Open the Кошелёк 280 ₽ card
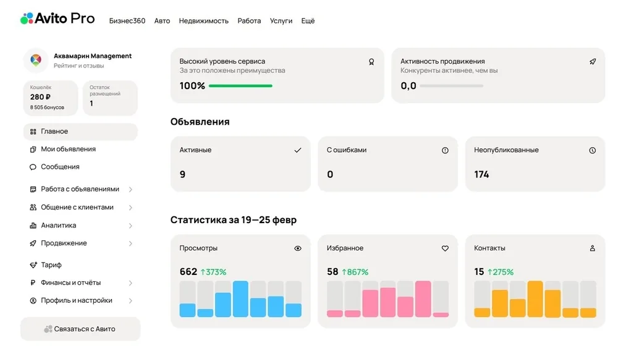The height and width of the screenshot is (364, 618). click(x=51, y=98)
